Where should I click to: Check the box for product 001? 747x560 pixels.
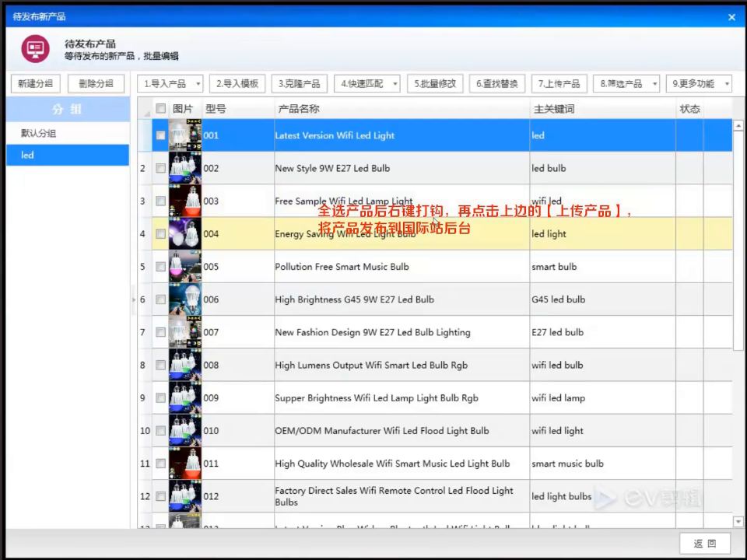coord(160,135)
